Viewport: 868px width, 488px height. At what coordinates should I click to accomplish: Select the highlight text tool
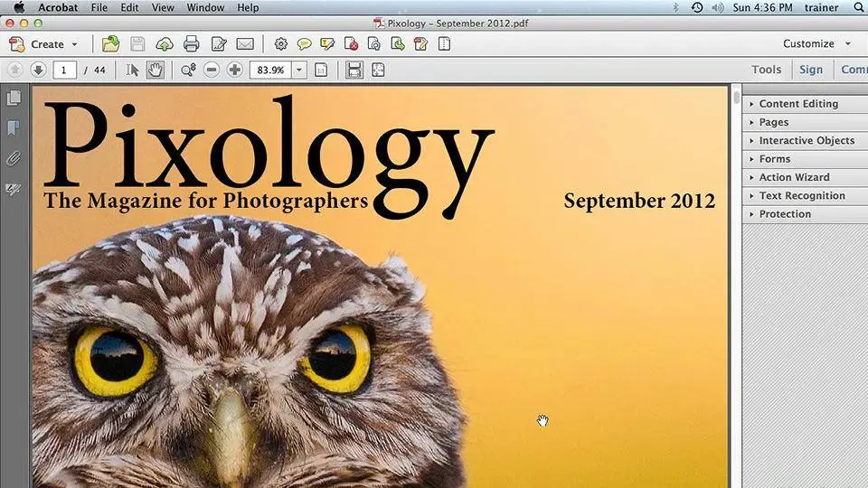pos(327,43)
